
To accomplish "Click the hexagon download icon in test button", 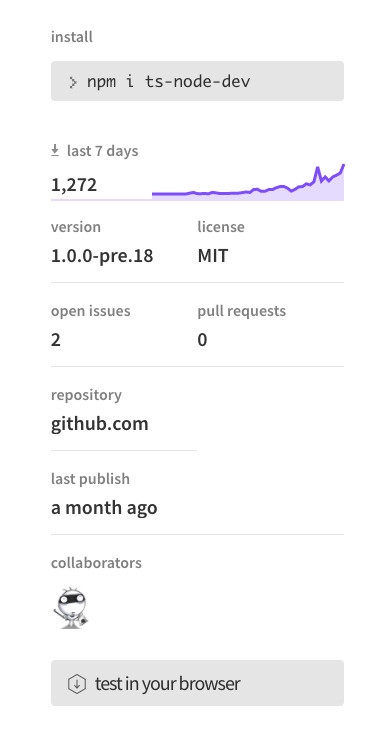I will [76, 683].
